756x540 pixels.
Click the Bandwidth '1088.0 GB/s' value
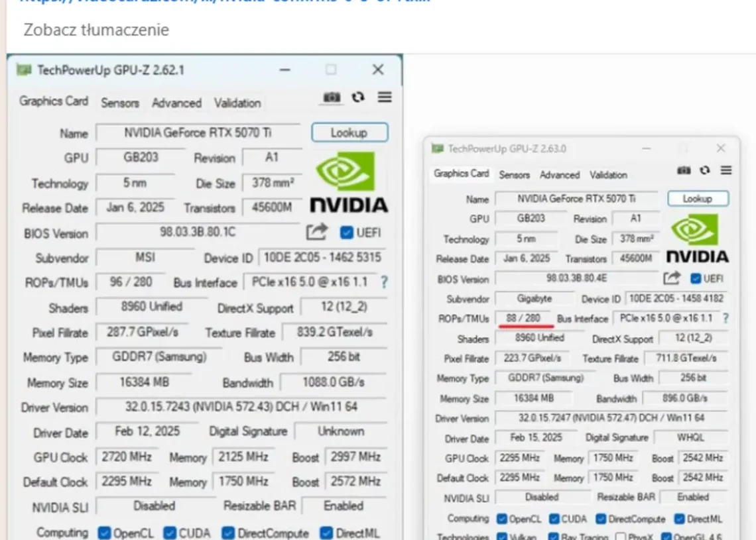click(x=334, y=382)
